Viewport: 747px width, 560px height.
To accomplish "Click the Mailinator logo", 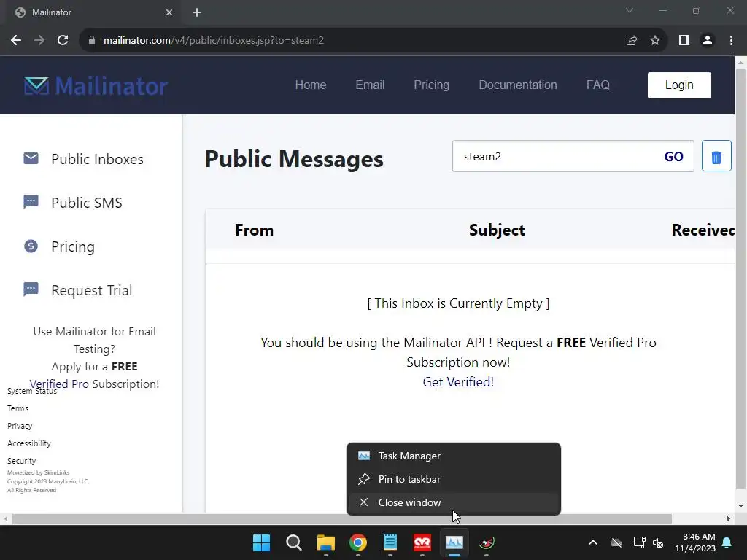I will 96,86.
